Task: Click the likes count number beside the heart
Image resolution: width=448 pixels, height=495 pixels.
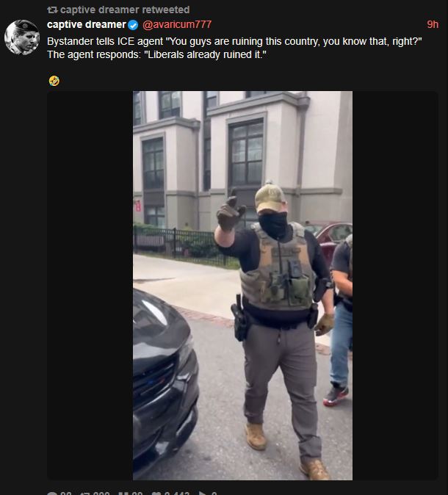Action: (x=177, y=493)
